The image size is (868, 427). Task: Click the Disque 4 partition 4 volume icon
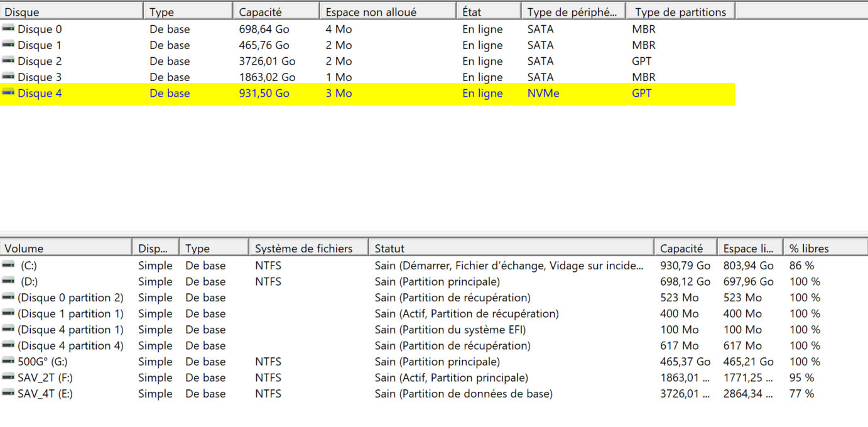point(8,346)
